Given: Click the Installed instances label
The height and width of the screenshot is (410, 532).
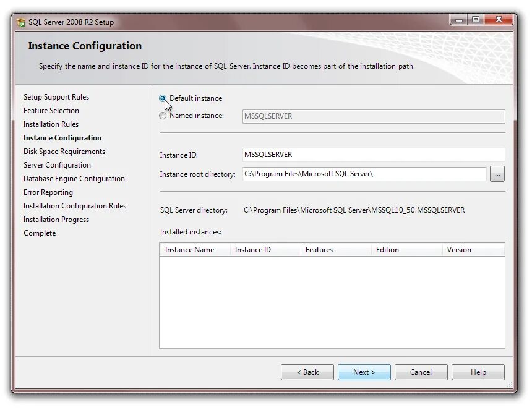Looking at the screenshot, I should [x=191, y=232].
